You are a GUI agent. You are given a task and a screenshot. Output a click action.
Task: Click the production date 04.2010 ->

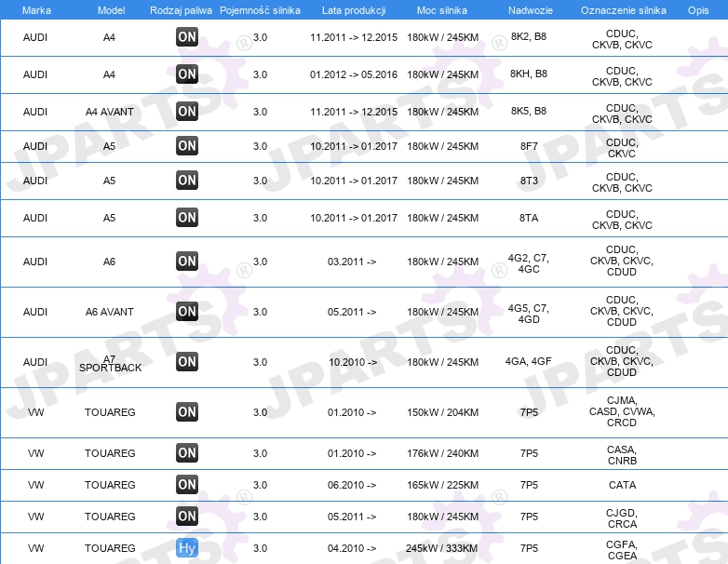352,548
